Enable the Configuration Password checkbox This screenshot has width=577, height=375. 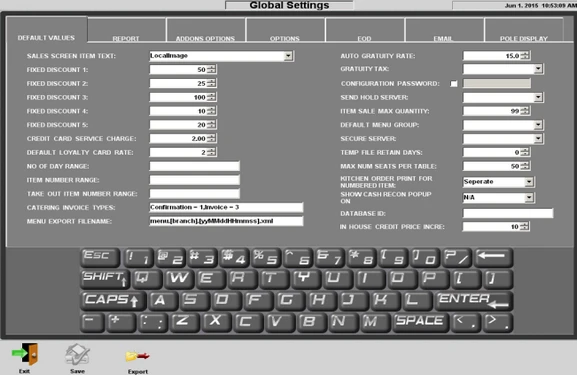pyautogui.click(x=454, y=84)
